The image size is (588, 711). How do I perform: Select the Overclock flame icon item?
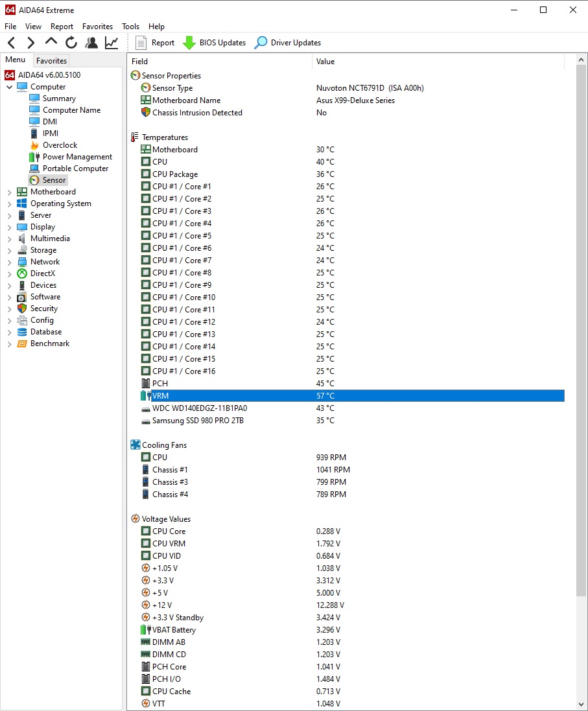point(34,145)
